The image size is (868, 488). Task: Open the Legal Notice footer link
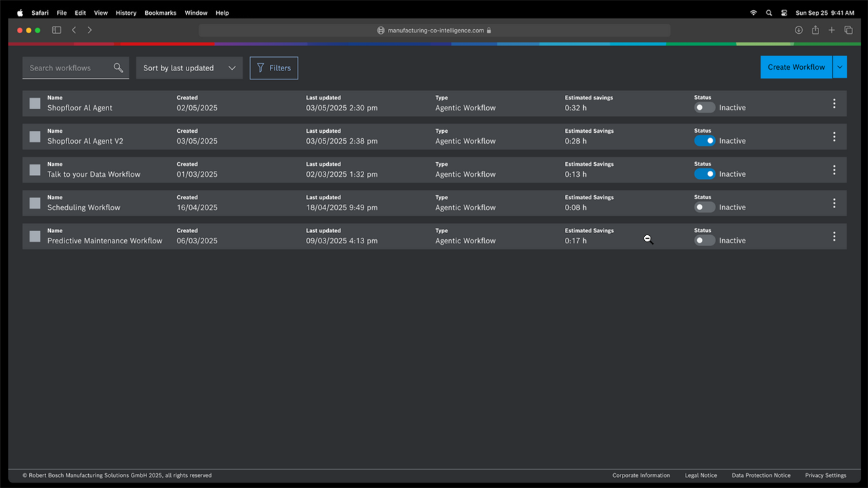click(x=701, y=475)
